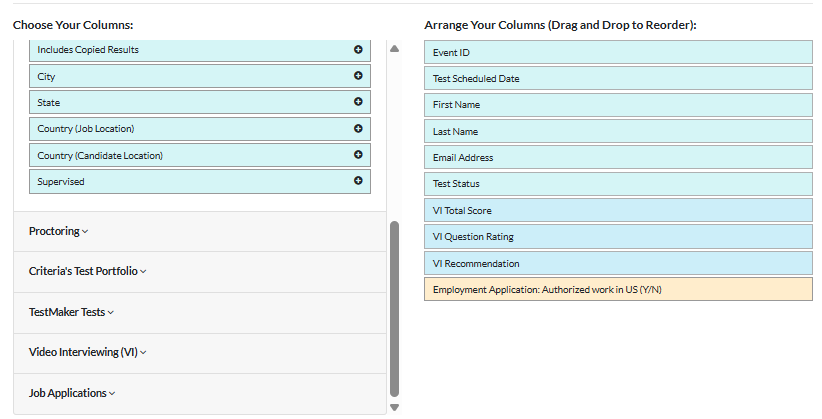Select the Test Scheduled Date column item

618,78
